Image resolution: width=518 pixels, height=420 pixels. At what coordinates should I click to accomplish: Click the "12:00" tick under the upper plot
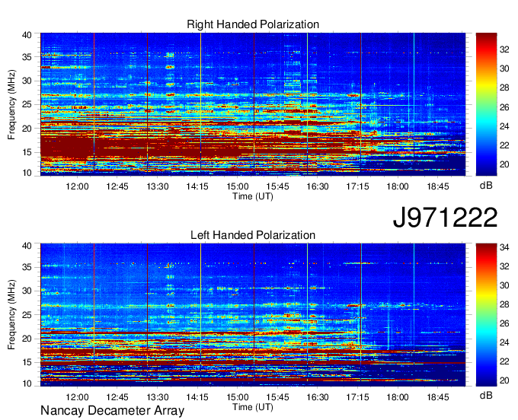tap(77, 186)
